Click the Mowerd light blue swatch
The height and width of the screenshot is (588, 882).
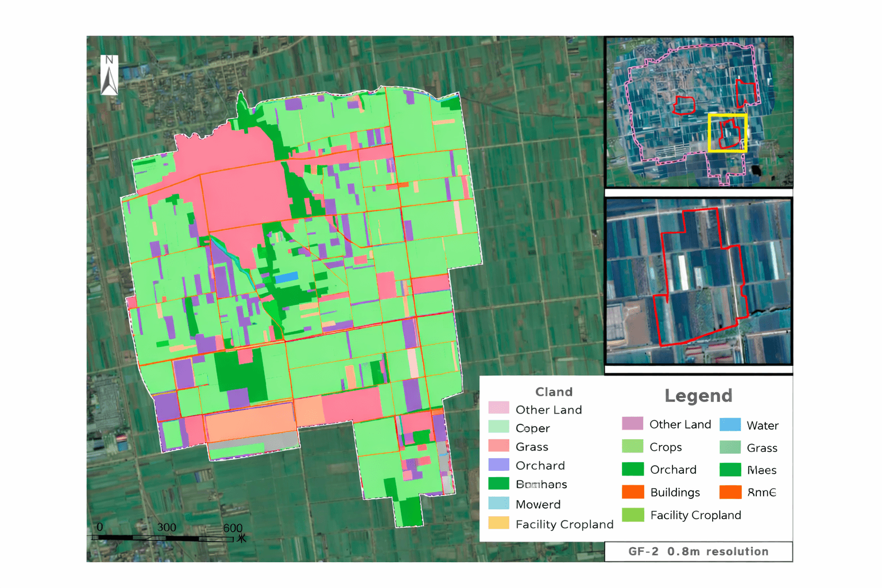[498, 504]
